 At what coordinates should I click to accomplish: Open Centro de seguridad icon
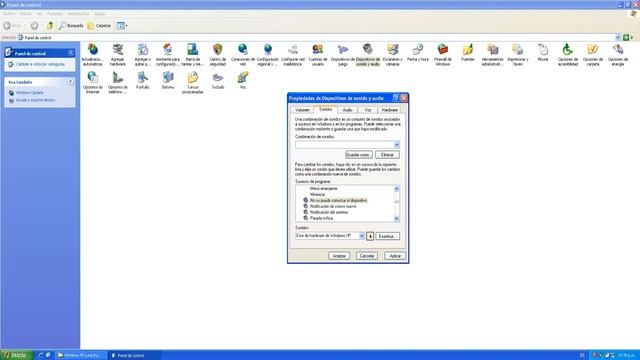point(218,54)
